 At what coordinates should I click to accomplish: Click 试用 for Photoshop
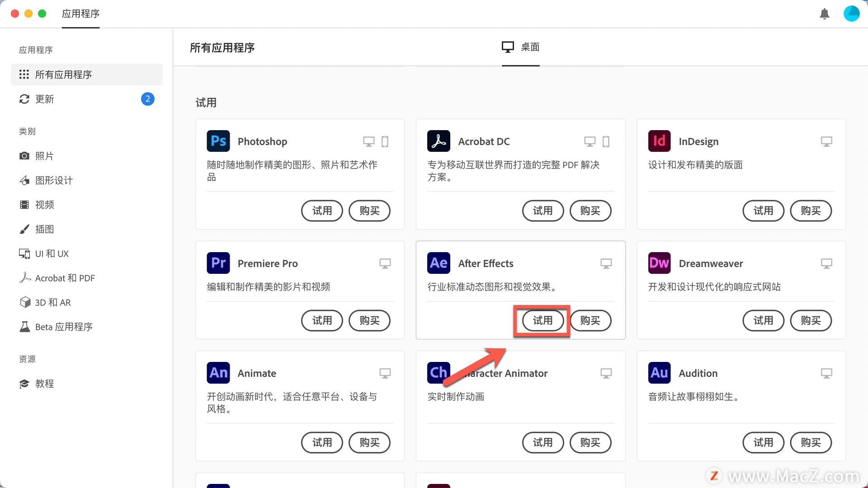point(322,211)
